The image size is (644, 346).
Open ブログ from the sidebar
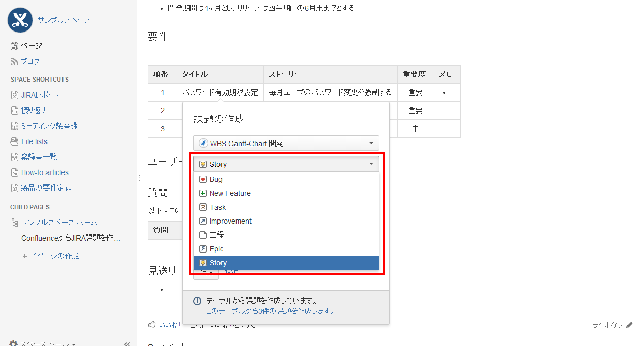30,61
